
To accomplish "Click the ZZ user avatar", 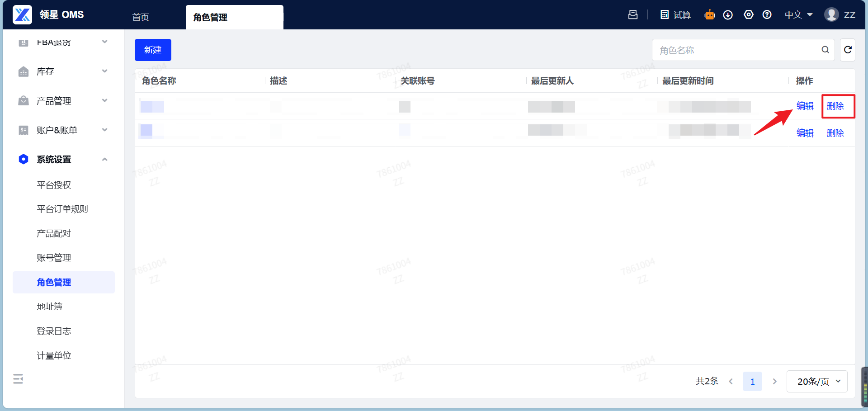I will point(831,14).
